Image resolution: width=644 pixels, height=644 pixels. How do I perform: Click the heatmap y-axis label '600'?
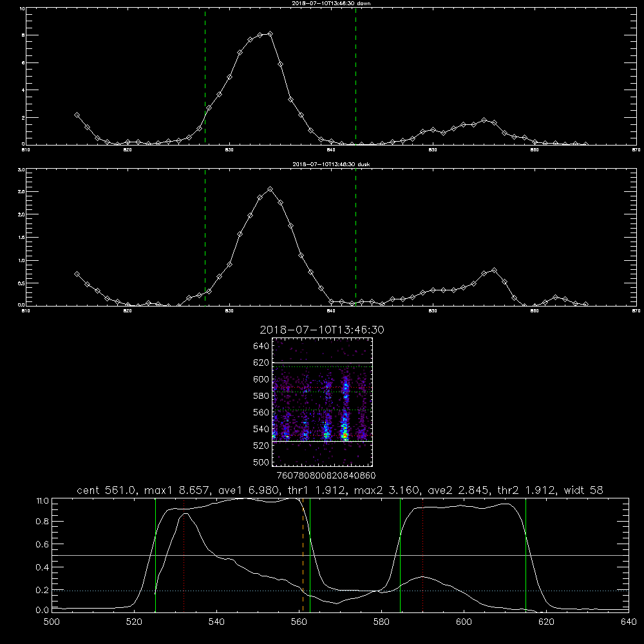click(x=261, y=379)
